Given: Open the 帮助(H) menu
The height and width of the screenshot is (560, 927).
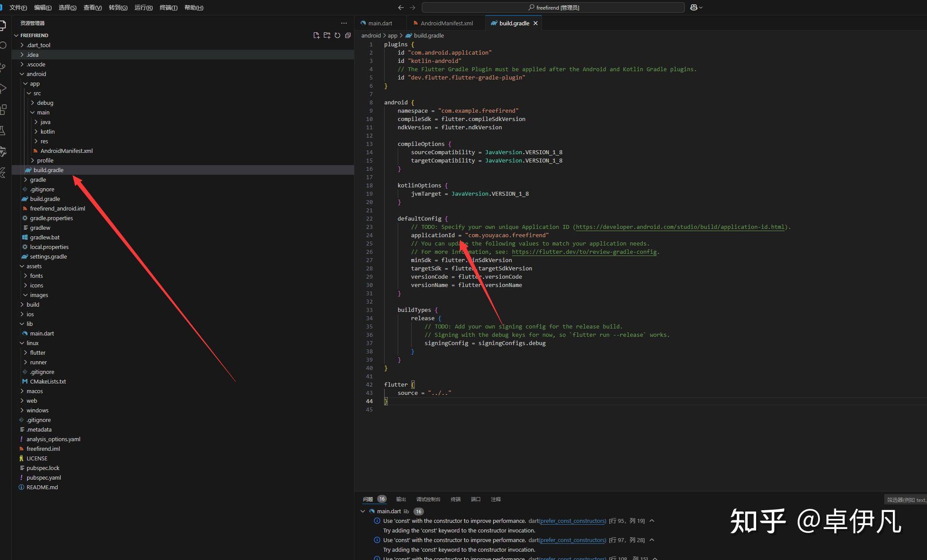Looking at the screenshot, I should [x=194, y=7].
